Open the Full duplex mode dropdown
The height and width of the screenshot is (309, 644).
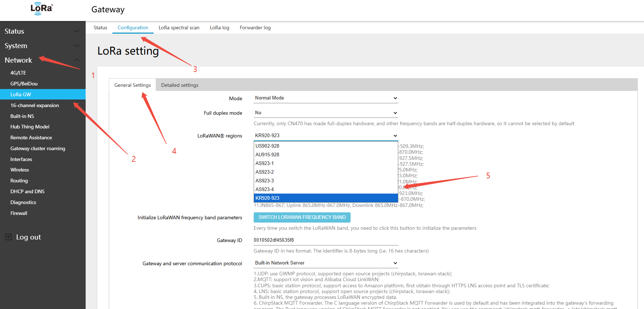pos(325,113)
